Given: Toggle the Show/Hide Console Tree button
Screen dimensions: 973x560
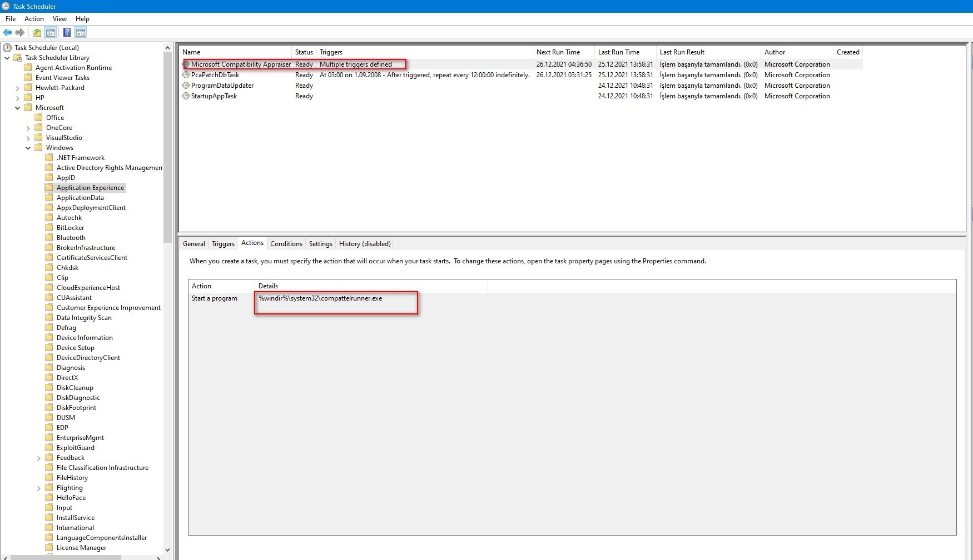Looking at the screenshot, I should (x=51, y=33).
